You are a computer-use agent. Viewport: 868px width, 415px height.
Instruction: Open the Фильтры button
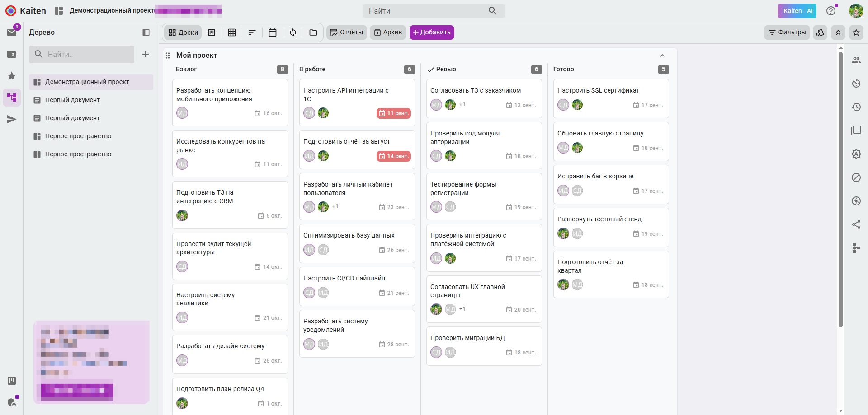pos(788,33)
